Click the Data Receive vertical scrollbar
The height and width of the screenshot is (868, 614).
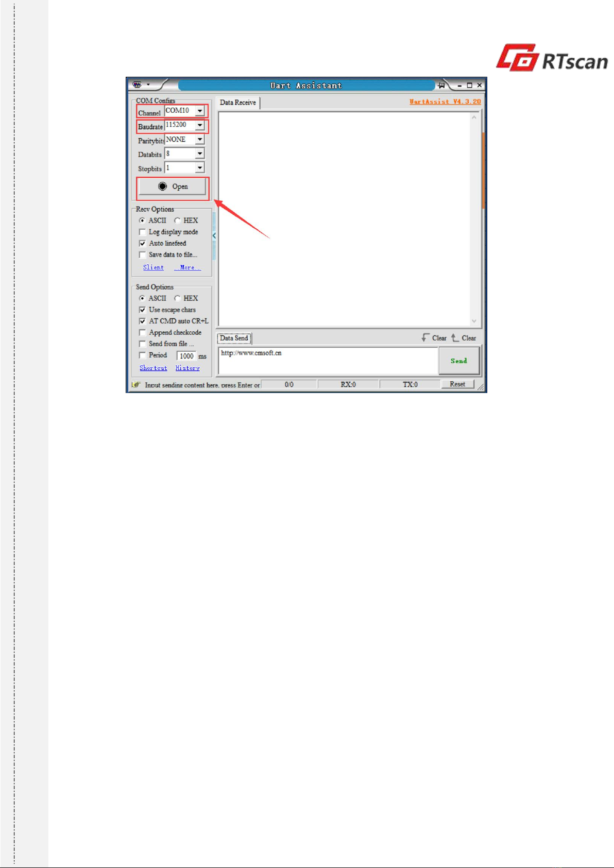(474, 219)
